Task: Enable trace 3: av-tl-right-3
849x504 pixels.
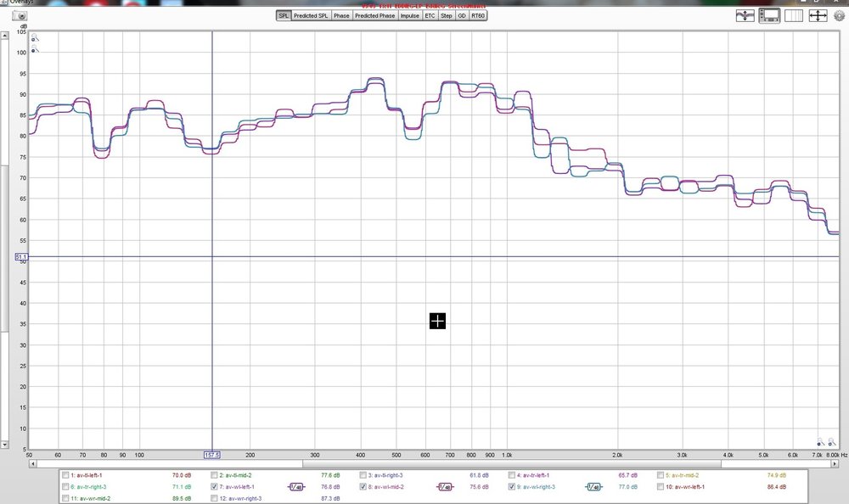Action: pos(363,475)
